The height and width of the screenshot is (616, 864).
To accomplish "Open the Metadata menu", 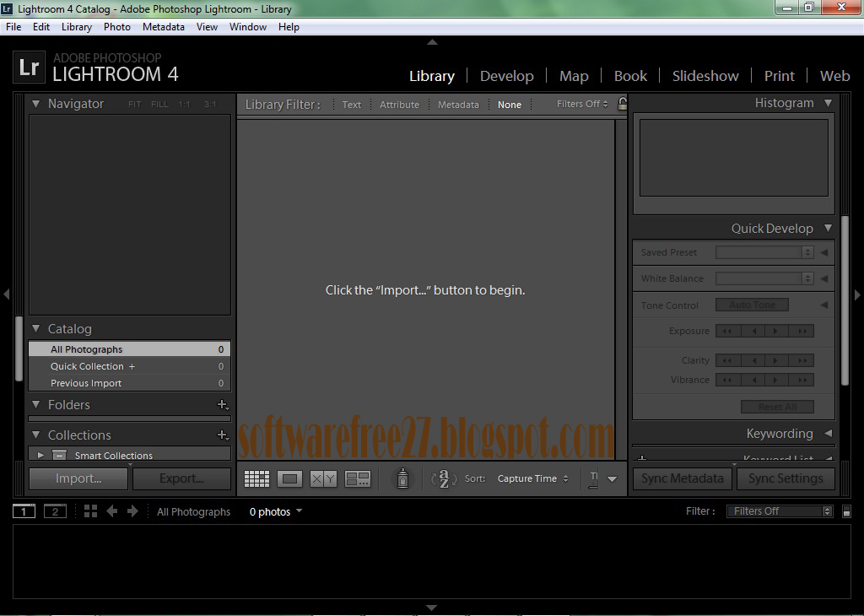I will 164,27.
